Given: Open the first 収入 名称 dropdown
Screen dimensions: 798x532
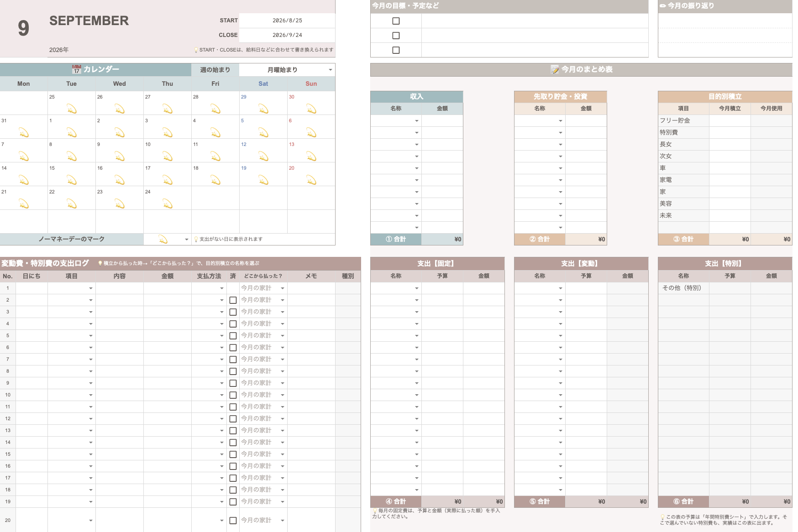Looking at the screenshot, I should (x=417, y=121).
